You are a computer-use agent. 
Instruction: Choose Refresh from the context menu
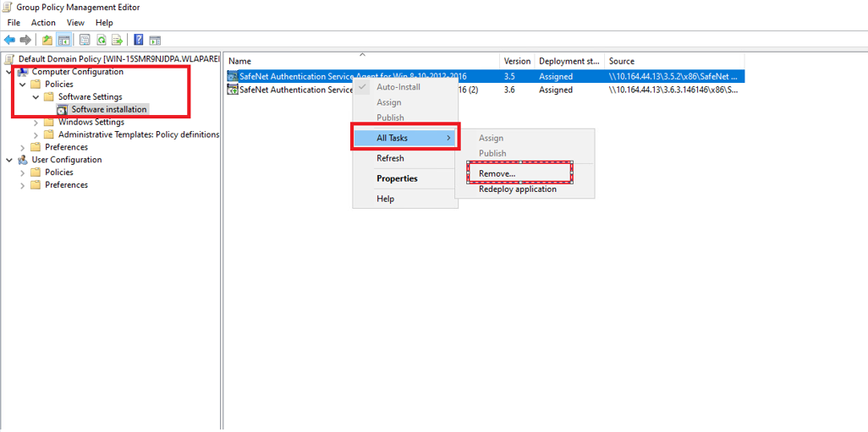pyautogui.click(x=405, y=158)
